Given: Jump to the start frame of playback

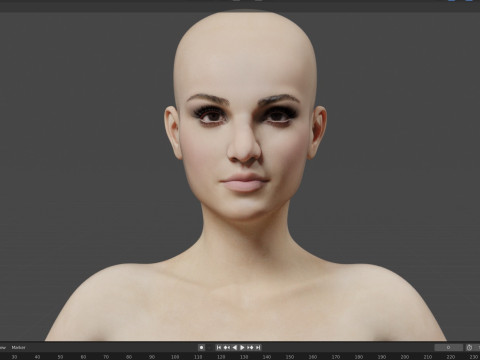Looking at the screenshot, I should [x=219, y=347].
